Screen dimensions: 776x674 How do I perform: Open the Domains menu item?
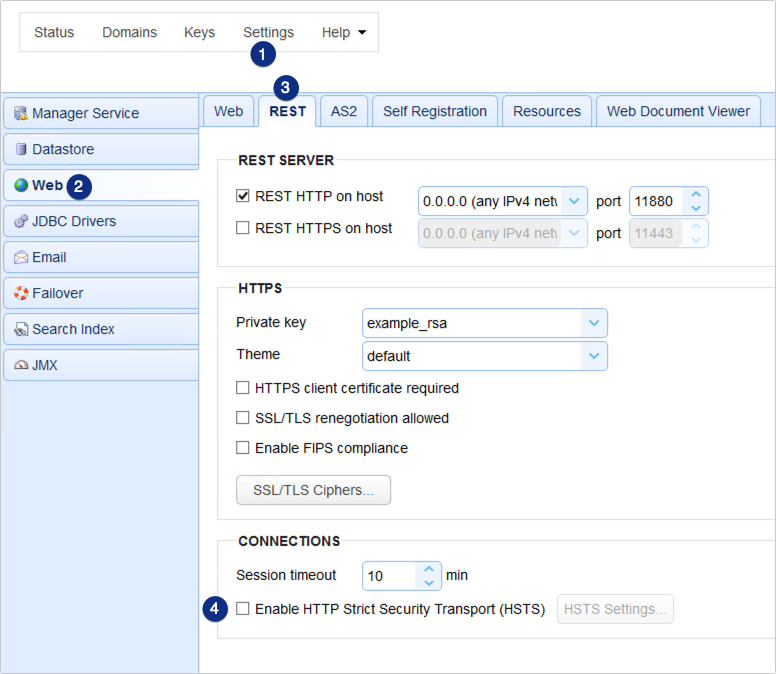129,32
